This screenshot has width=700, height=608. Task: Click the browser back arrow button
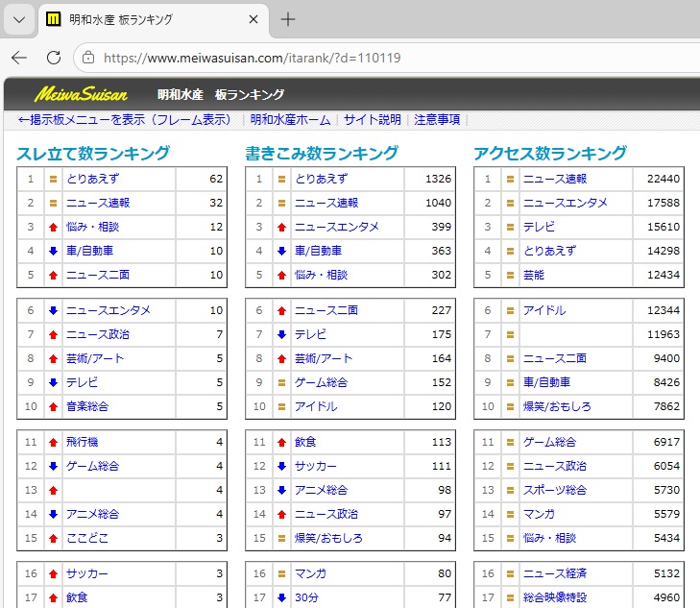19,58
